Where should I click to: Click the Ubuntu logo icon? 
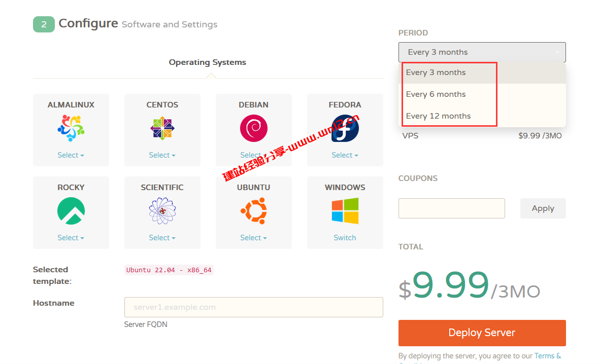coord(254,210)
